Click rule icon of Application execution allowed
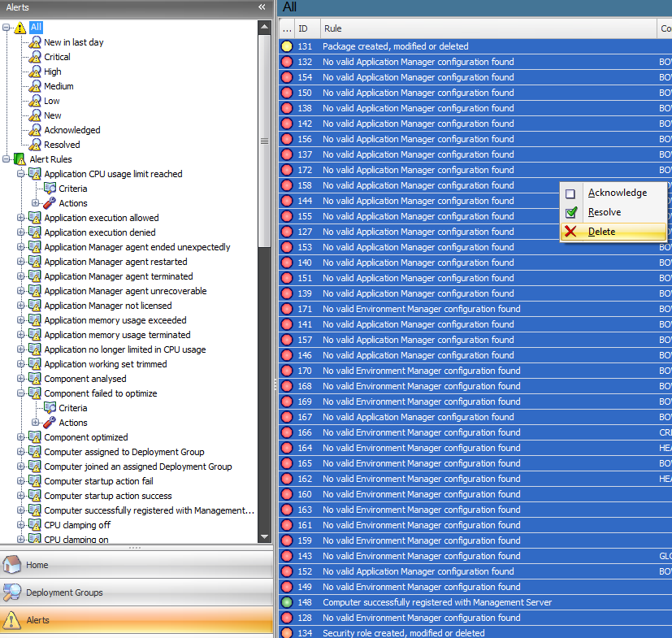672x638 pixels. (35, 217)
